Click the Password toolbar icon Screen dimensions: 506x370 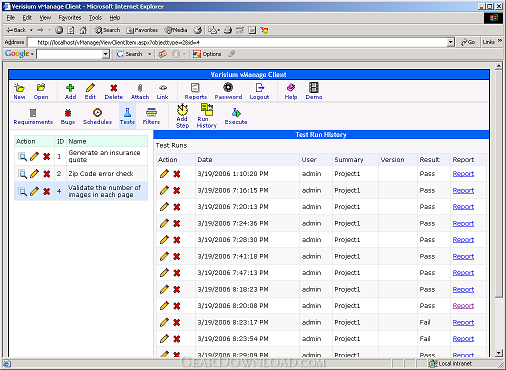click(228, 87)
